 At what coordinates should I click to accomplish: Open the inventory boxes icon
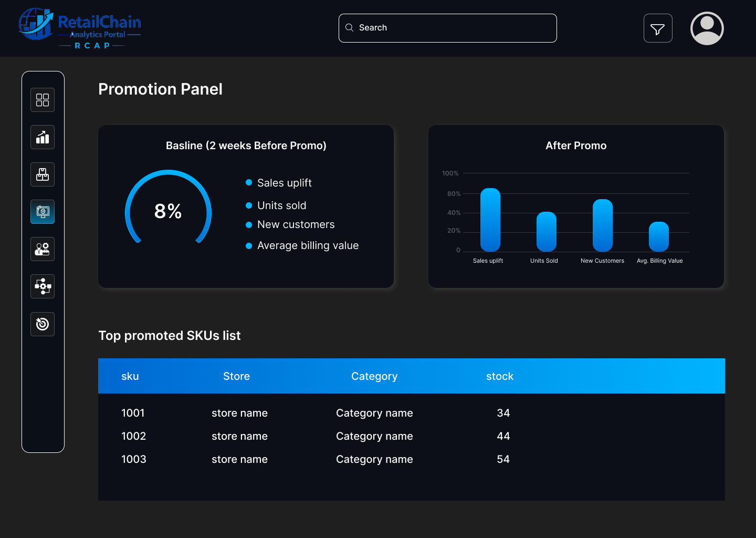point(43,174)
